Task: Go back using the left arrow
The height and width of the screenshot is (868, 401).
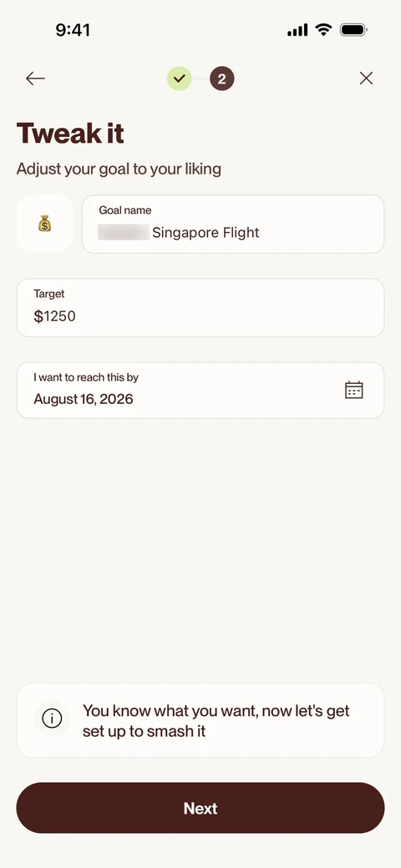Action: click(35, 78)
